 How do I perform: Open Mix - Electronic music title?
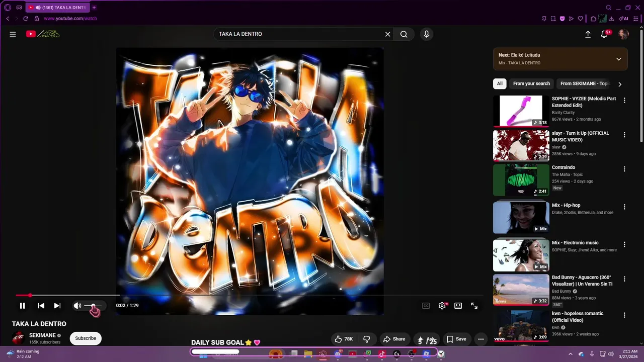tap(575, 243)
